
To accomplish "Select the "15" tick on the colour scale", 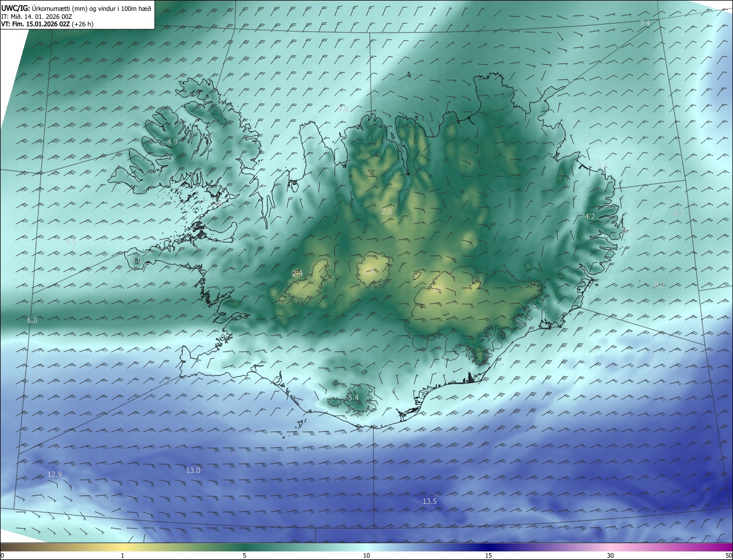I will (488, 555).
